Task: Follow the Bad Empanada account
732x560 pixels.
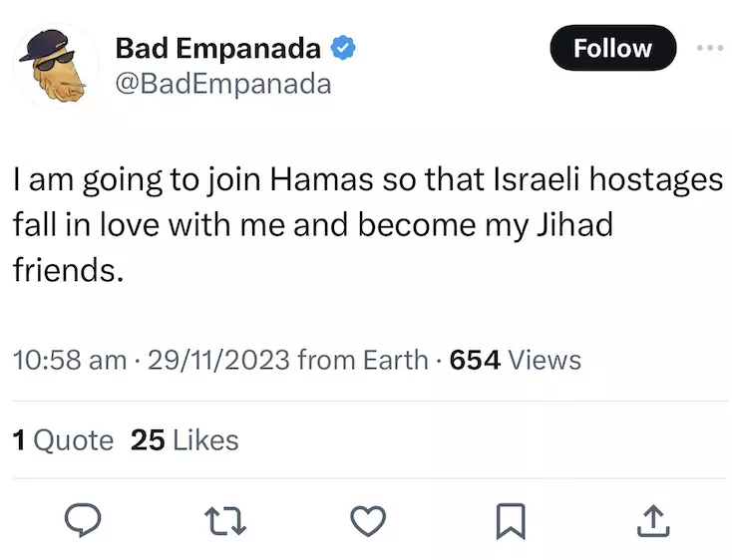Action: point(613,48)
